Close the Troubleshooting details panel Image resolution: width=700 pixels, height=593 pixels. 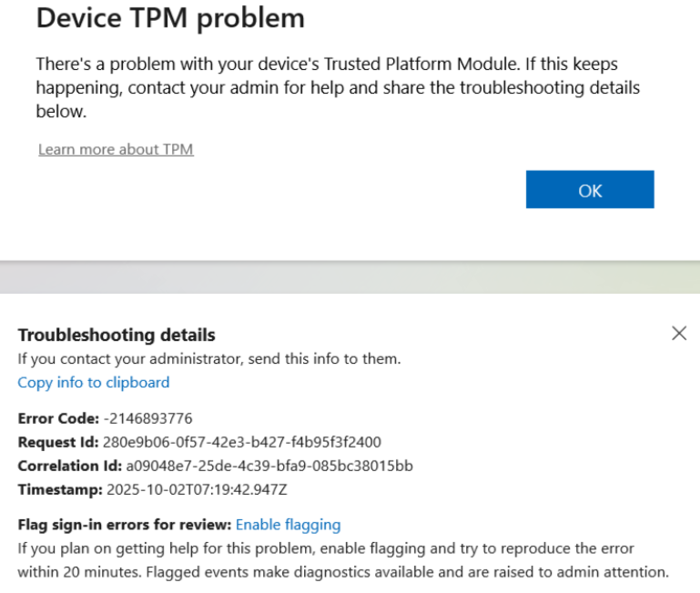click(x=679, y=333)
